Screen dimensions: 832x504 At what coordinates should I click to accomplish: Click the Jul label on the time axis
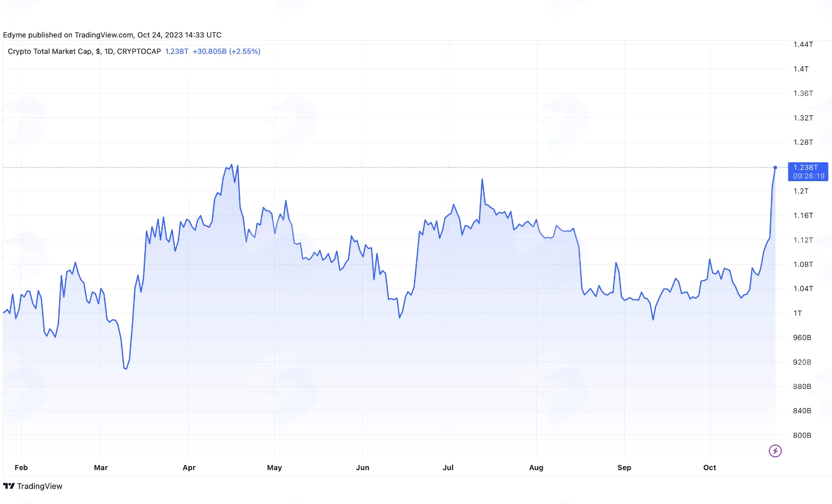pyautogui.click(x=448, y=468)
